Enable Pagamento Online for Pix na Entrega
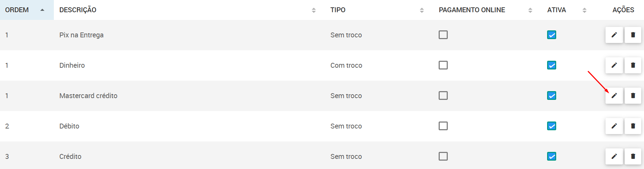This screenshot has height=169, width=644. (443, 35)
